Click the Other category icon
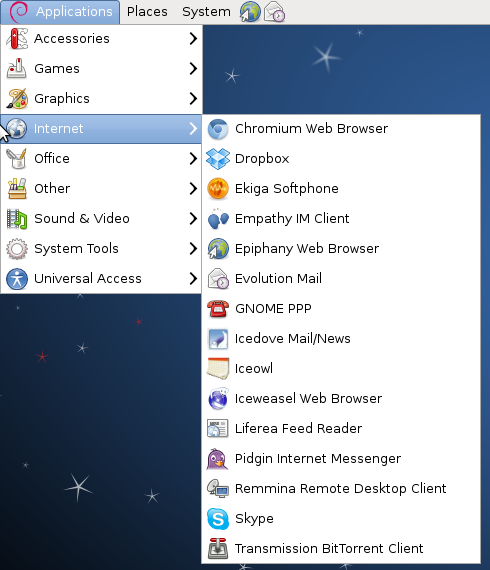 (x=17, y=188)
